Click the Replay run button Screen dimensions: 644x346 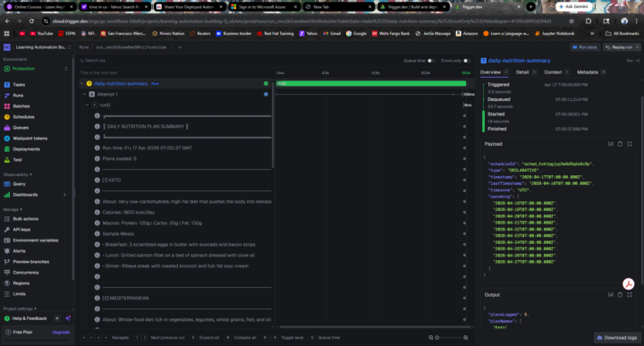(622, 47)
